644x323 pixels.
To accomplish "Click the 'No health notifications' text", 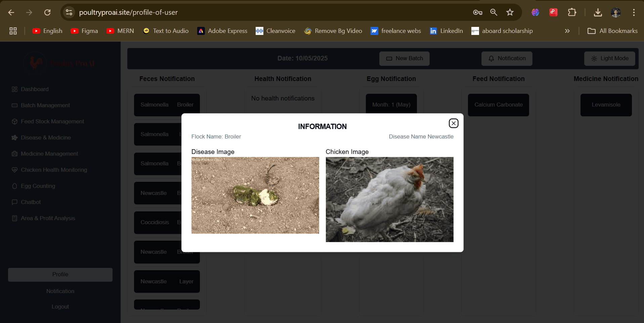I will 283,98.
